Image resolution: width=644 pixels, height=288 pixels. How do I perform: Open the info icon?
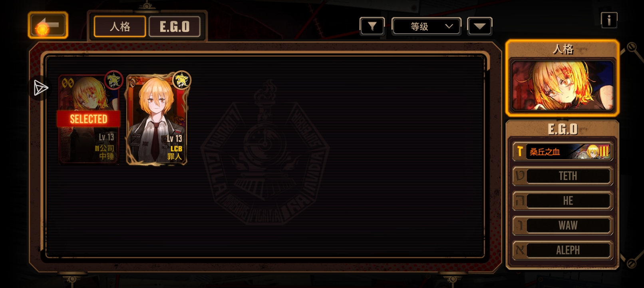pos(609,20)
